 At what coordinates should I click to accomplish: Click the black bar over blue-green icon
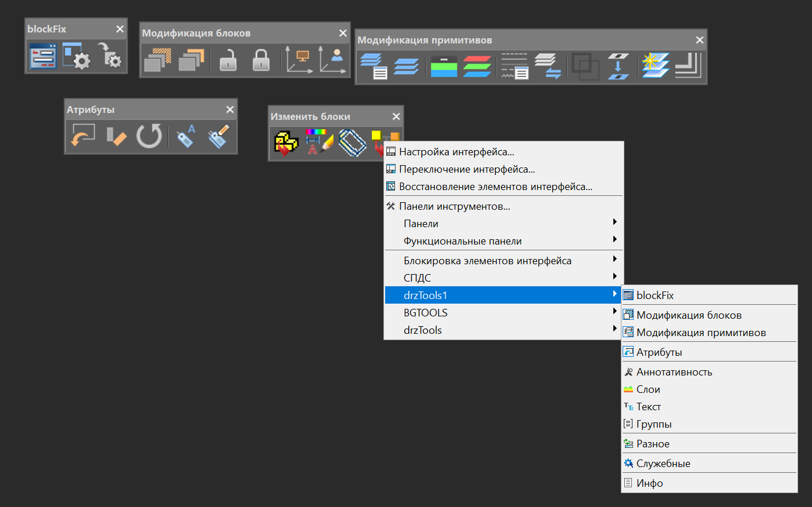[444, 66]
